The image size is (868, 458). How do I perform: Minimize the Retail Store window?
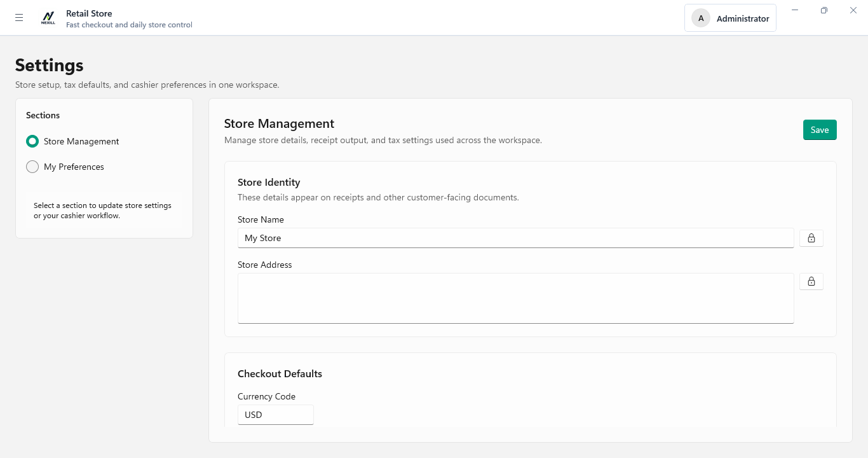(x=795, y=10)
